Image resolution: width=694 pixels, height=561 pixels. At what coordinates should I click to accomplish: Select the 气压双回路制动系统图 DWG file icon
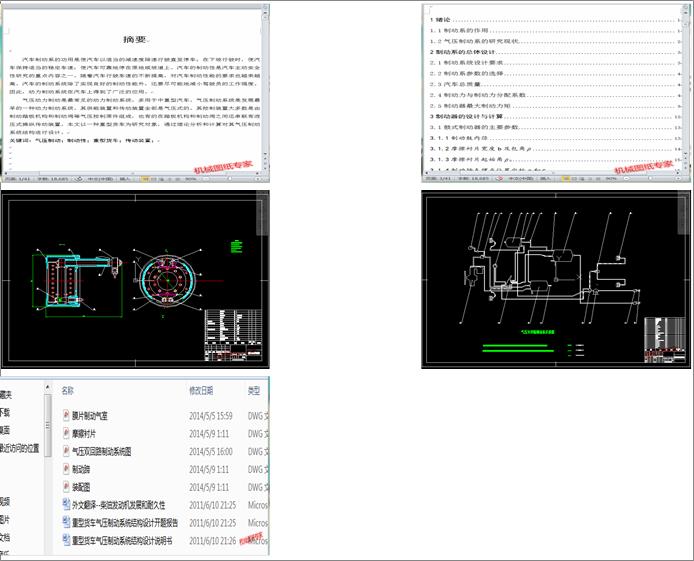[x=66, y=451]
